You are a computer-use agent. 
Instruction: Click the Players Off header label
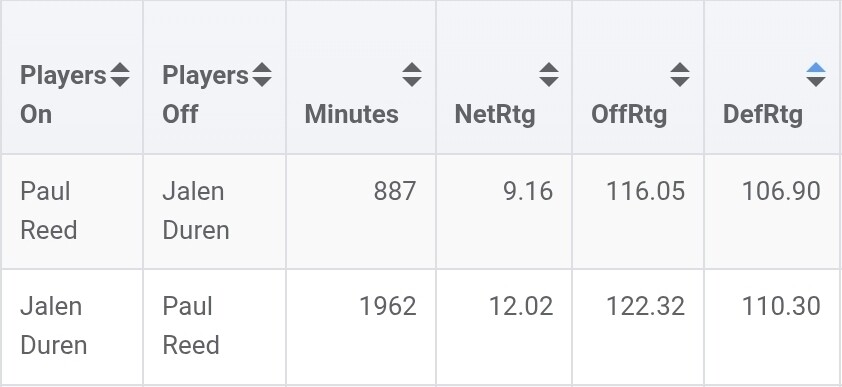click(205, 94)
